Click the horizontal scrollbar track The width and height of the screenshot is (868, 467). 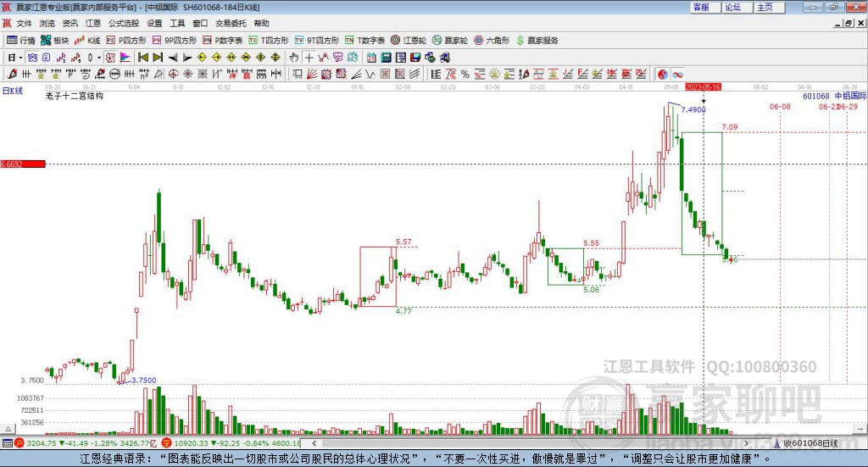[531, 443]
